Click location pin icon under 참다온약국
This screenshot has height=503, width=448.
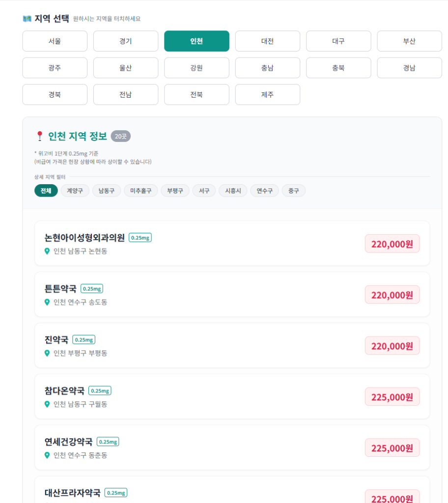[x=47, y=404]
